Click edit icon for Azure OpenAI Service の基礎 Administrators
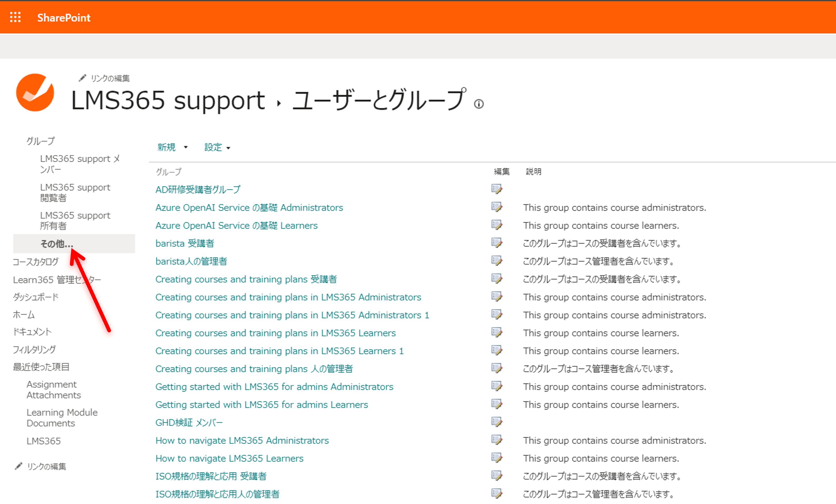 click(x=497, y=207)
